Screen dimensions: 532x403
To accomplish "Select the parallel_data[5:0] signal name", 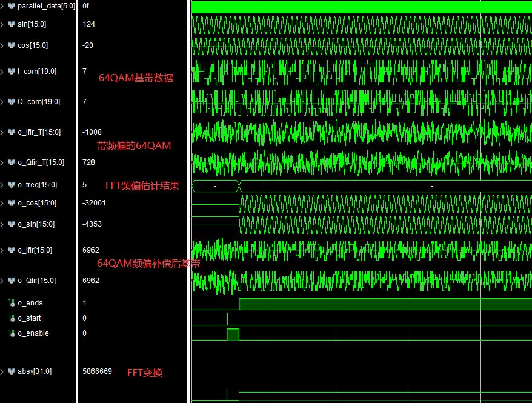I will [46, 6].
